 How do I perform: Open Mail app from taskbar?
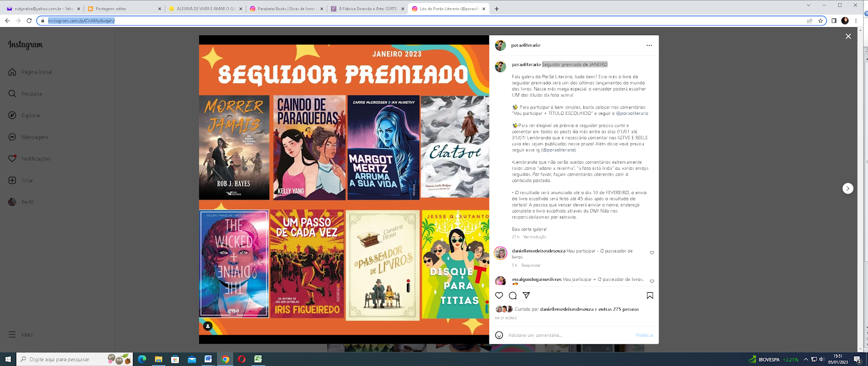(192, 359)
